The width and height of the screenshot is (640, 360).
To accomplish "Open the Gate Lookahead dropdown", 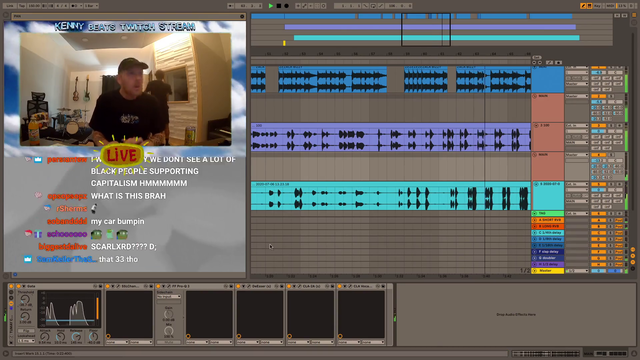I will 26,341.
